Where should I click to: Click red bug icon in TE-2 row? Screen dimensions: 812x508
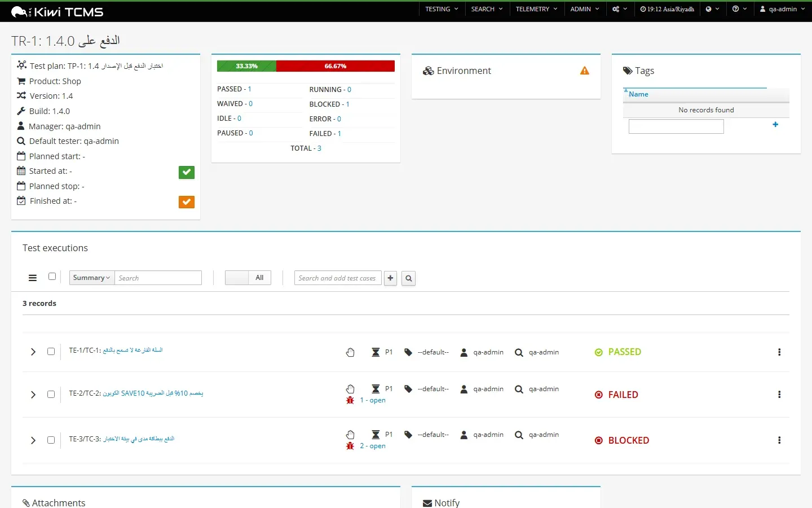tap(350, 400)
